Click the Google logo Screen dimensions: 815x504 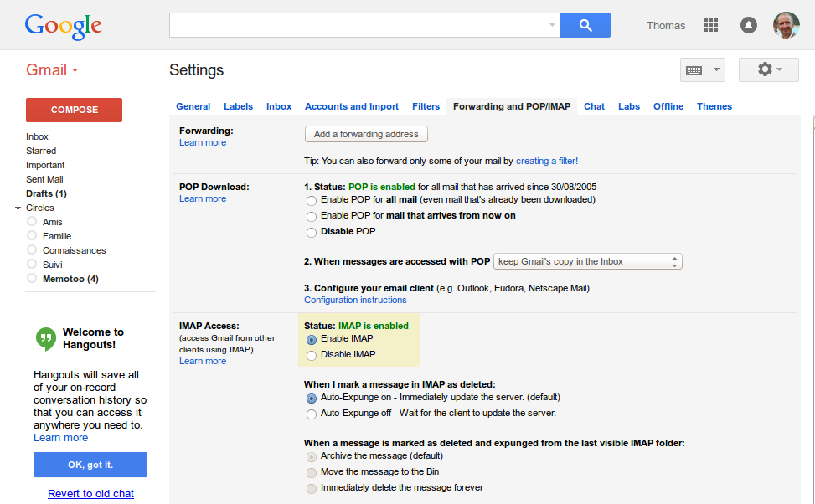[64, 26]
